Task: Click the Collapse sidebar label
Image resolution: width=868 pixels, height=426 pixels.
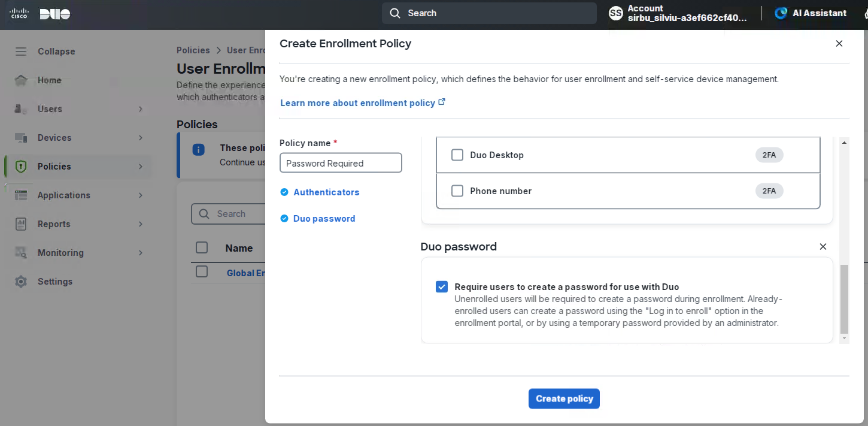Action: coord(56,52)
